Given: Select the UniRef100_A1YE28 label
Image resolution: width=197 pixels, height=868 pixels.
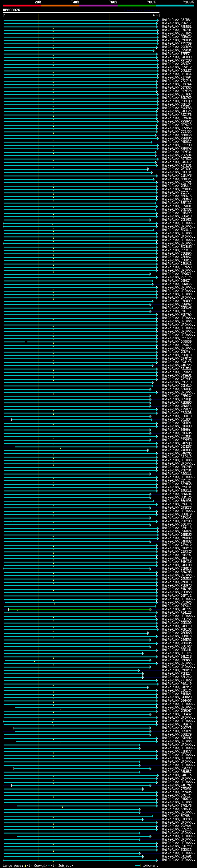Looking at the screenshot, I should point(177,91).
